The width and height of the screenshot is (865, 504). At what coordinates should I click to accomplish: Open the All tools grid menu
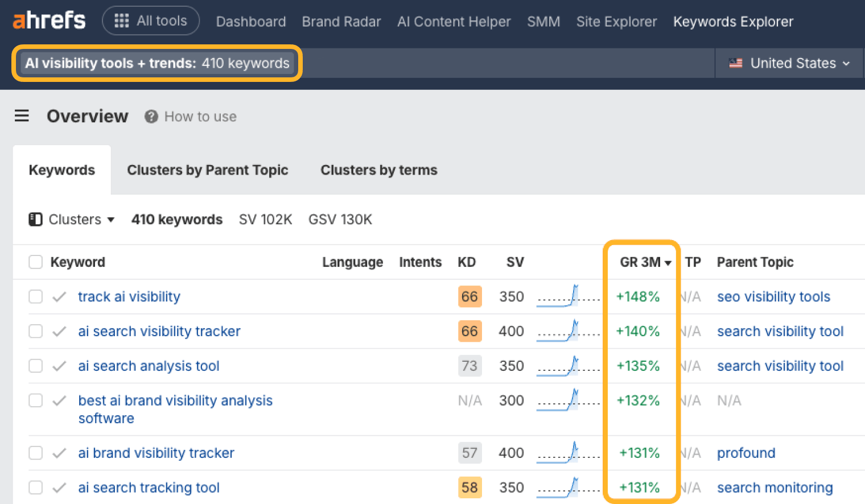[x=151, y=21]
